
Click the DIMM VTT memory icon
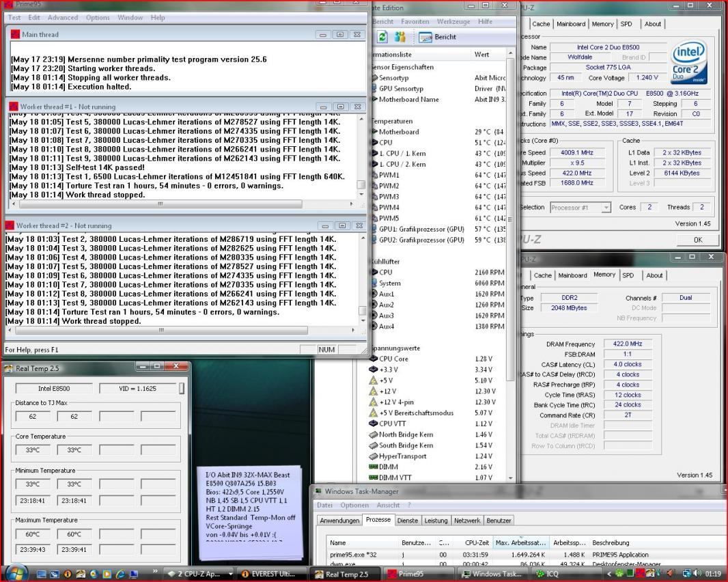pos(374,477)
